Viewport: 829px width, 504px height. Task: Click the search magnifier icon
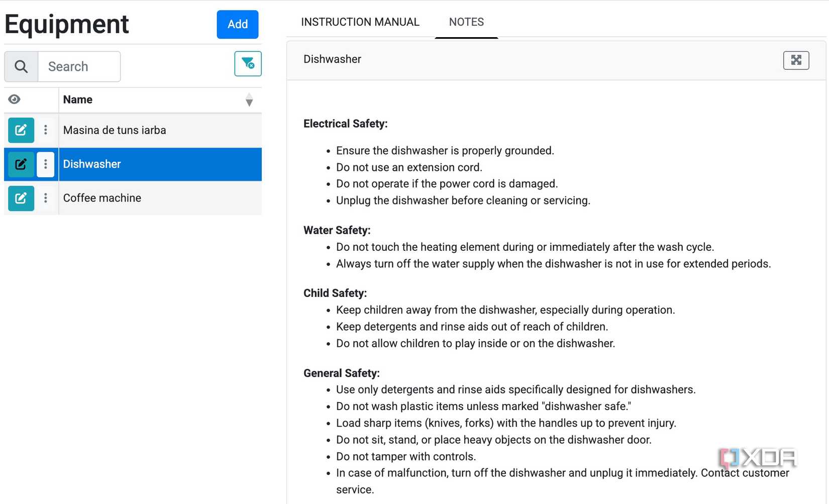point(21,66)
